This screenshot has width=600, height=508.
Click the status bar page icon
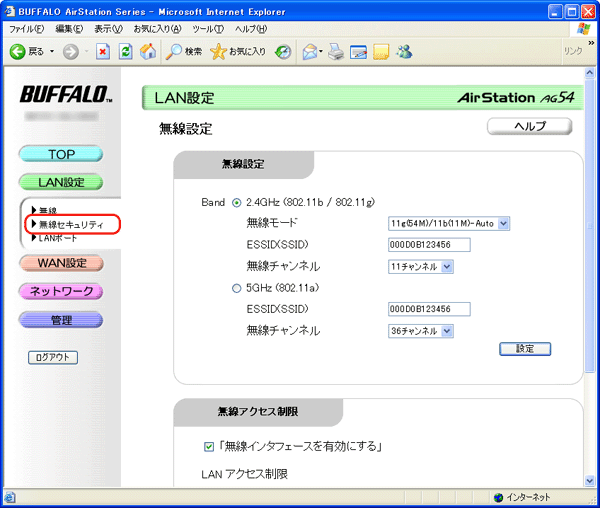click(x=10, y=497)
